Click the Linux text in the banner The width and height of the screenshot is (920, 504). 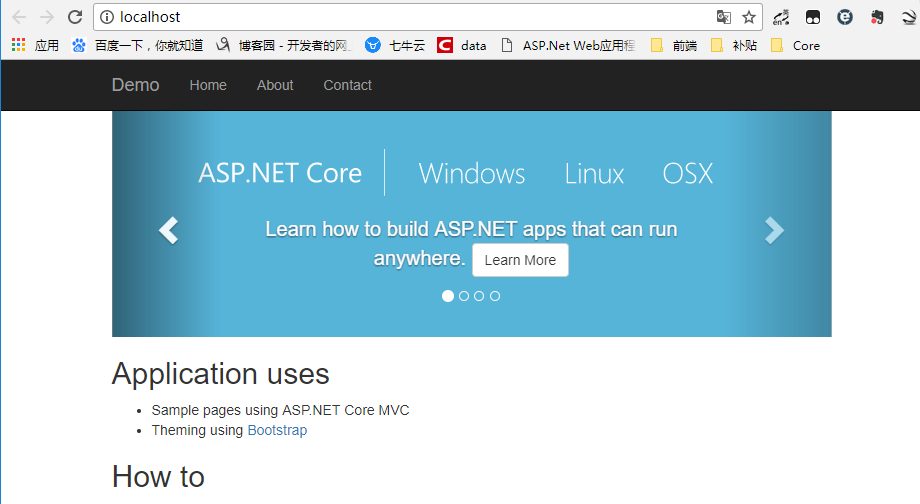tap(594, 174)
